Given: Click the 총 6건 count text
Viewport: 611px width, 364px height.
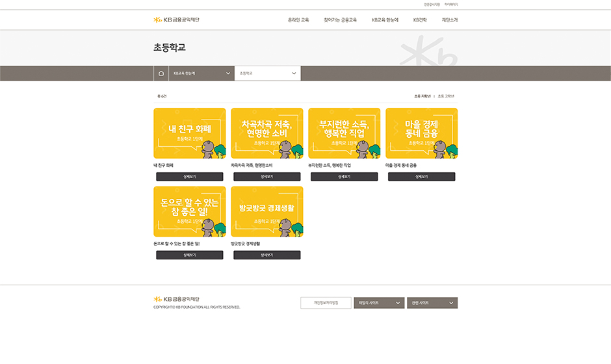Looking at the screenshot, I should [162, 96].
